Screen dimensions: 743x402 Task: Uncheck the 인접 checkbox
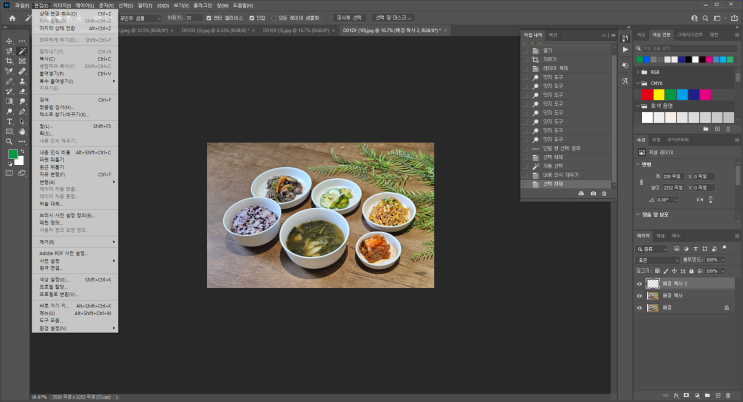click(x=251, y=18)
